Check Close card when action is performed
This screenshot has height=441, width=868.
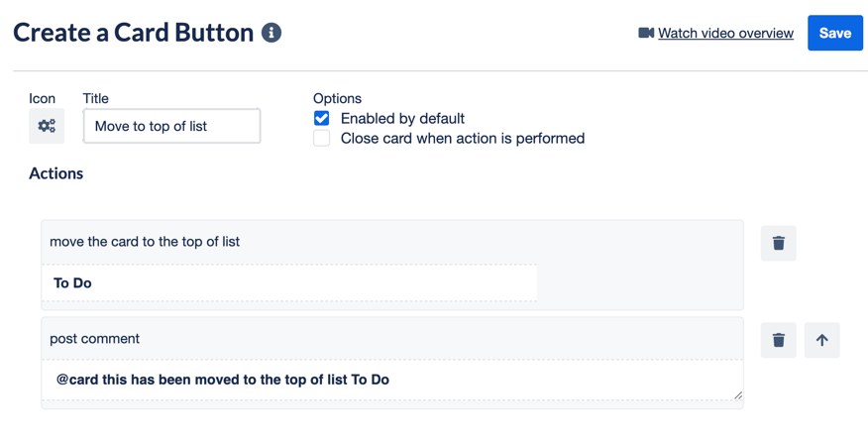click(322, 138)
